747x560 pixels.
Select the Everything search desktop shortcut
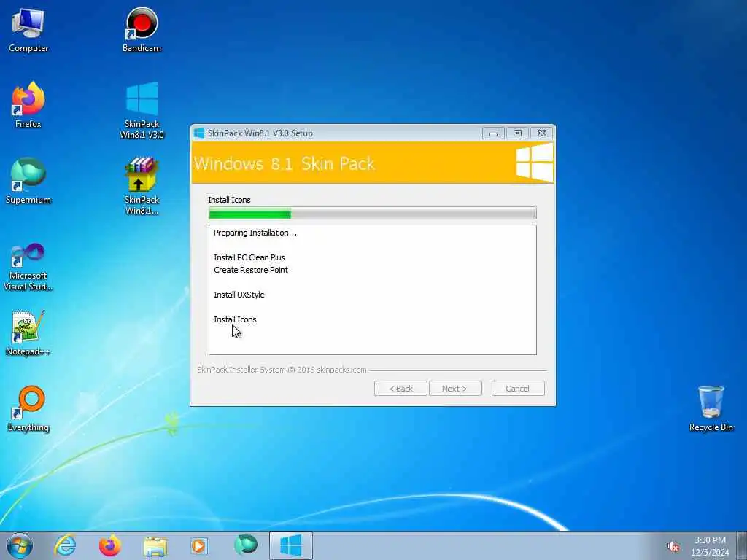coord(28,409)
